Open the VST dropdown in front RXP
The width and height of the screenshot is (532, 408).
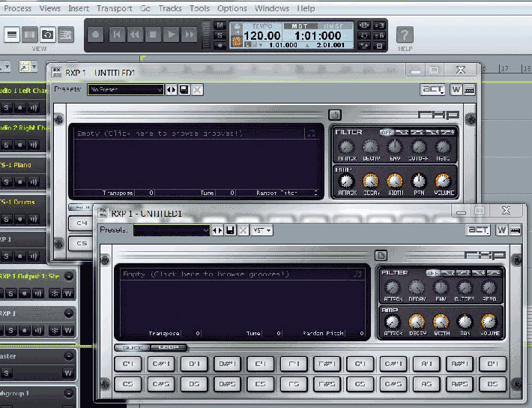(x=262, y=230)
